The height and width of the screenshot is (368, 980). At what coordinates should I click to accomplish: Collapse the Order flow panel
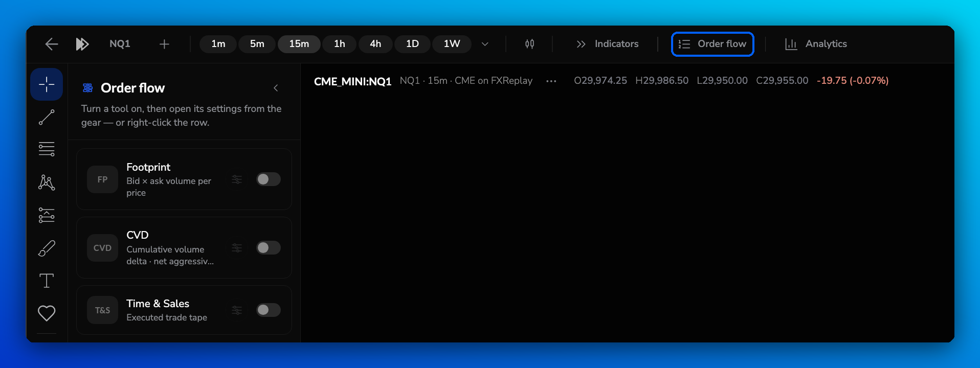(276, 88)
